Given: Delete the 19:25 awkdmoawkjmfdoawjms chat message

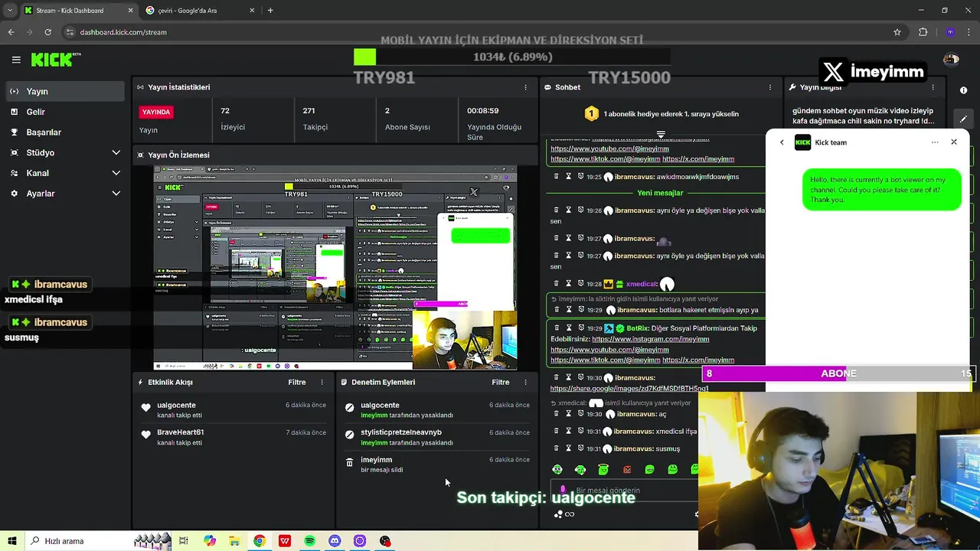Looking at the screenshot, I should (557, 177).
